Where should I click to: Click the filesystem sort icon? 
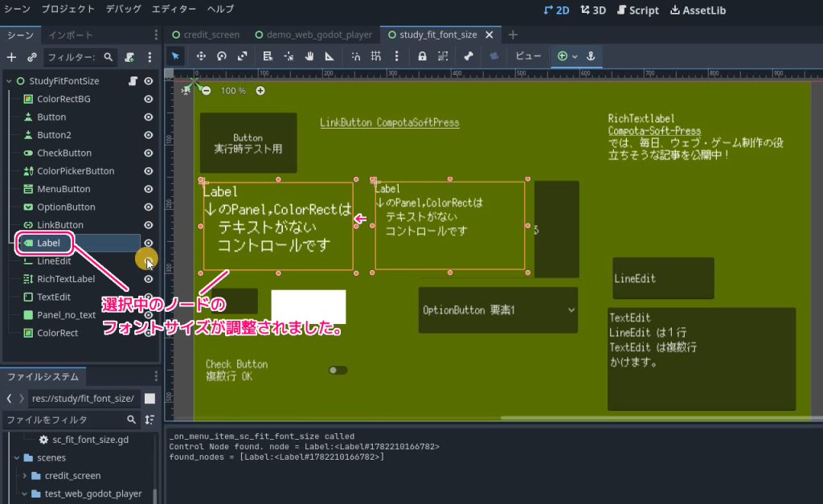[x=149, y=420]
